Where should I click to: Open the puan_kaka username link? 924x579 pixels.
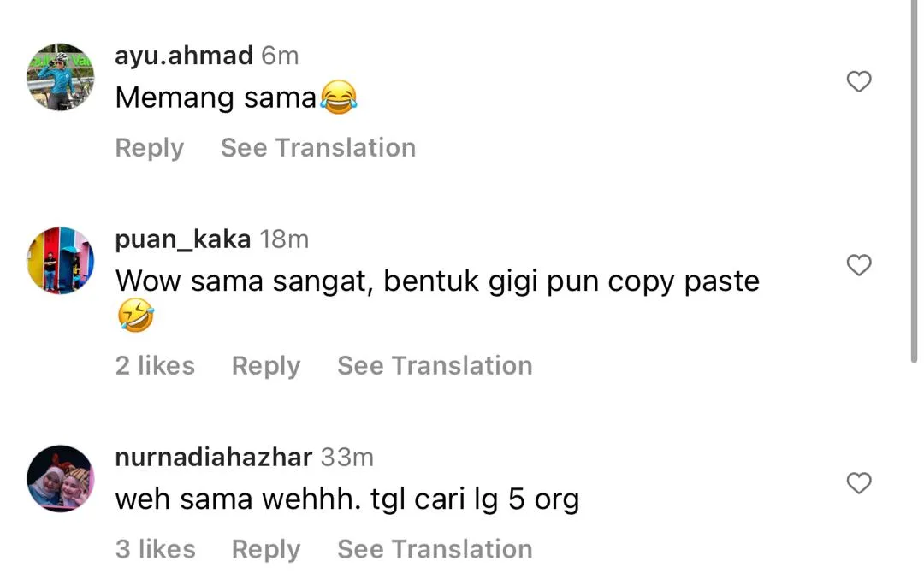click(x=183, y=239)
